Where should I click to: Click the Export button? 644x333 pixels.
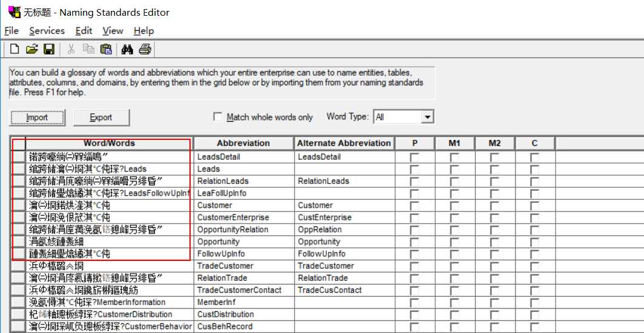(x=101, y=117)
